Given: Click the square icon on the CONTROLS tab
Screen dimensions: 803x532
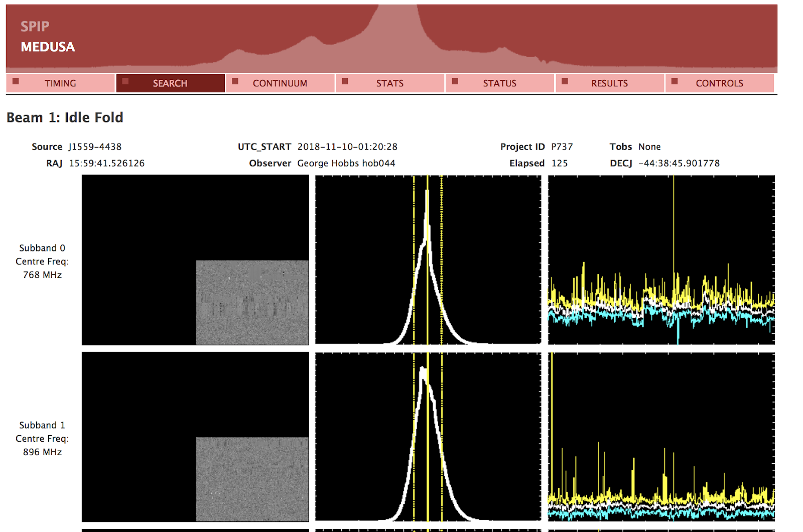Looking at the screenshot, I should (675, 81).
